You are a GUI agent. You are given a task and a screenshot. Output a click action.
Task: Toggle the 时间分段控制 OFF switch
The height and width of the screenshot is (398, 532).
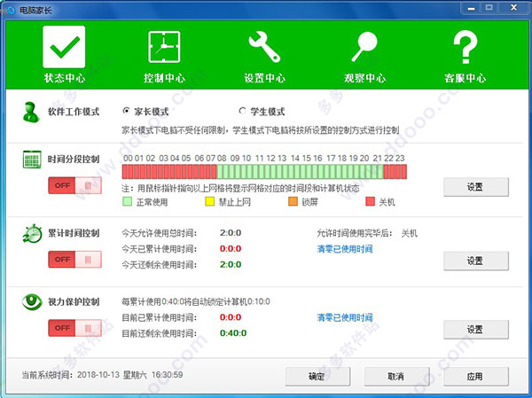coord(74,186)
